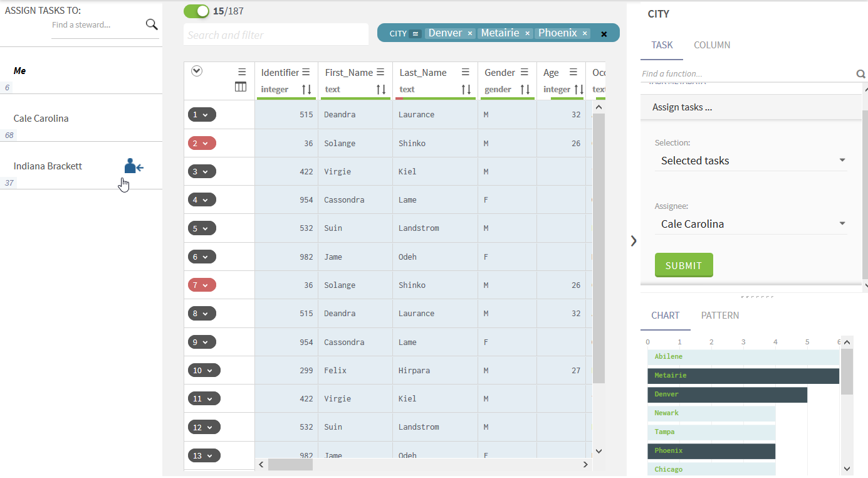The width and height of the screenshot is (868, 478).
Task: Click the SUBMIT button
Action: (684, 265)
